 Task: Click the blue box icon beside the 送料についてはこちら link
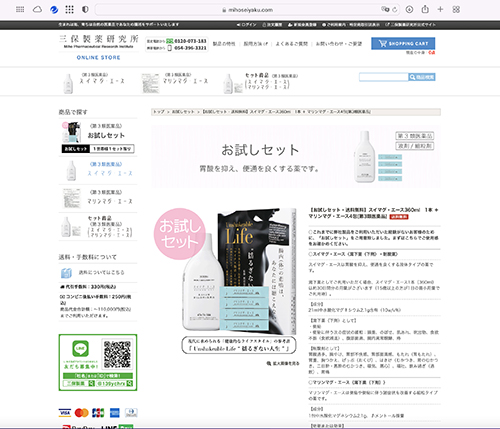(x=66, y=273)
